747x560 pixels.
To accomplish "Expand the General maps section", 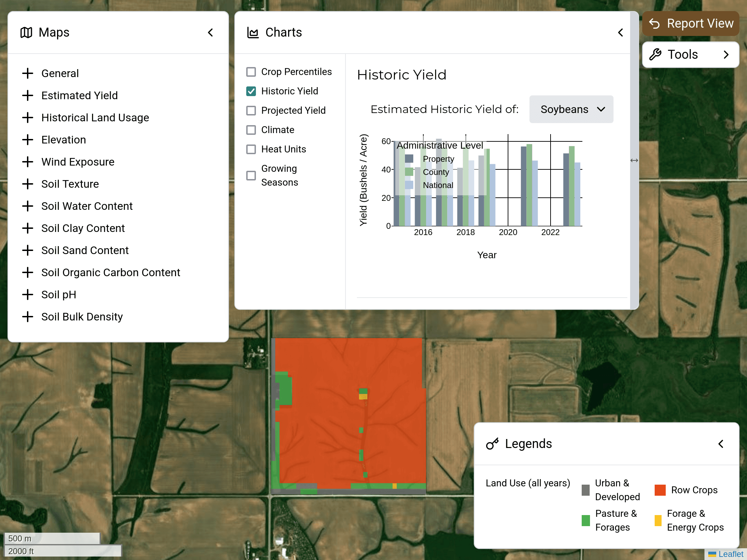I will tap(60, 73).
